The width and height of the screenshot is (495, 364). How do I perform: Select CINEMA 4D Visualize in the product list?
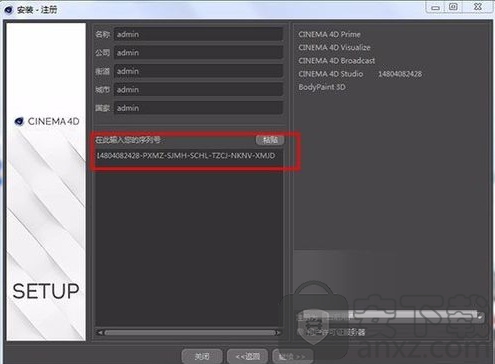click(x=334, y=47)
